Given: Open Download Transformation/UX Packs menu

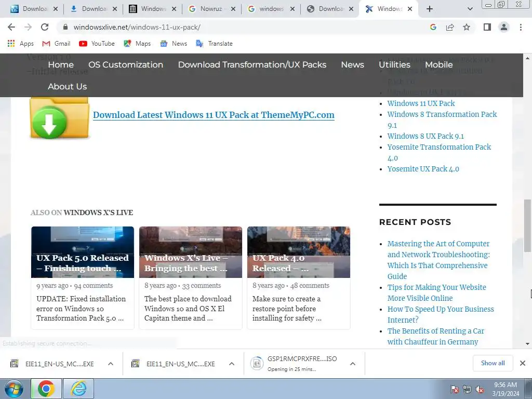Looking at the screenshot, I should coord(252,64).
